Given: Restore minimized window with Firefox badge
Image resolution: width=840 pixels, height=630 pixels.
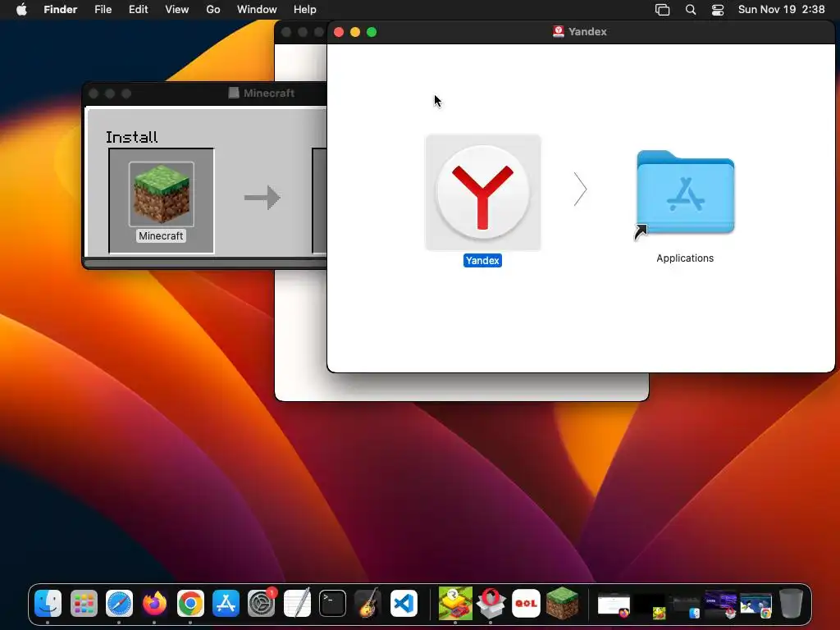Looking at the screenshot, I should pyautogui.click(x=614, y=605).
